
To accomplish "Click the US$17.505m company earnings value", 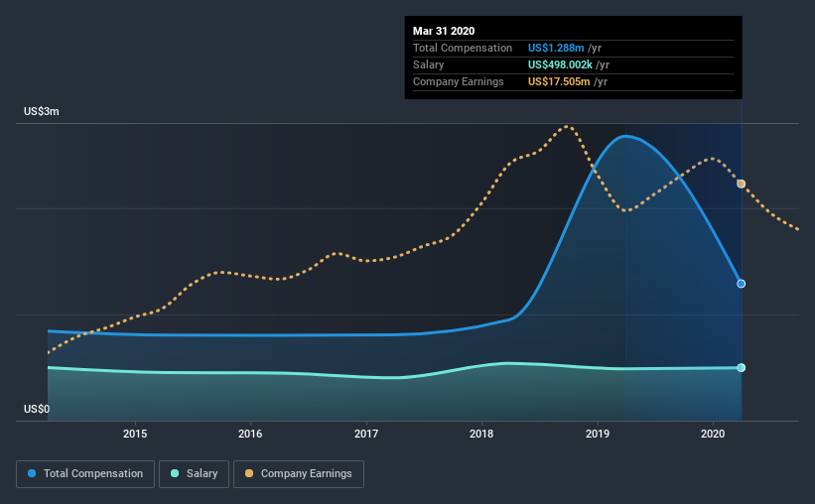I will point(559,81).
